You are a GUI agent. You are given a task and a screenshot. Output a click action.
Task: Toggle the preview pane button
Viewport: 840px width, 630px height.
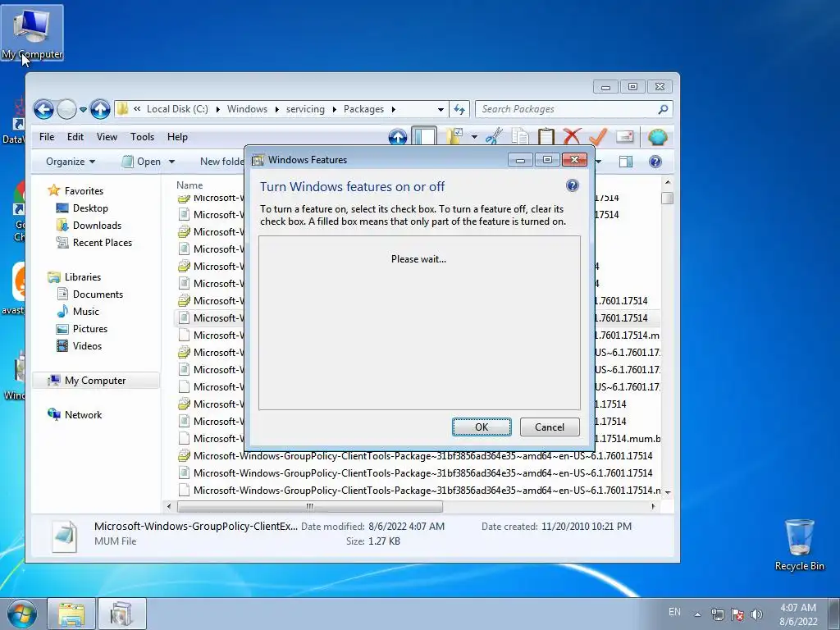(625, 162)
